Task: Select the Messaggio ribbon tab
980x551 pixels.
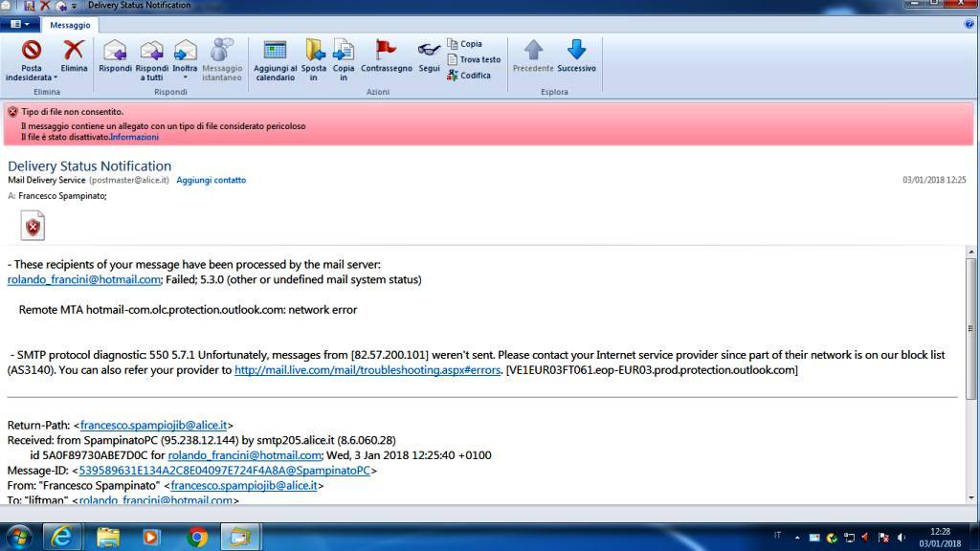Action: pyautogui.click(x=69, y=25)
